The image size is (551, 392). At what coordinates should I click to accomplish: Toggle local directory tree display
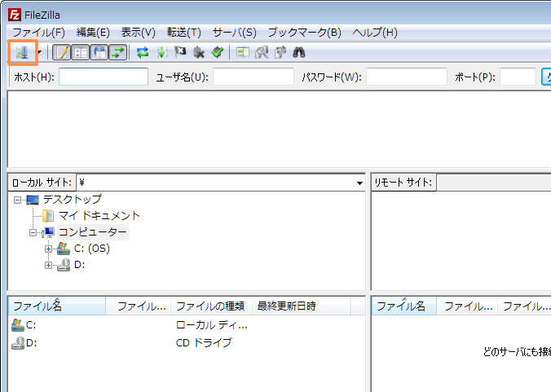pos(81,53)
